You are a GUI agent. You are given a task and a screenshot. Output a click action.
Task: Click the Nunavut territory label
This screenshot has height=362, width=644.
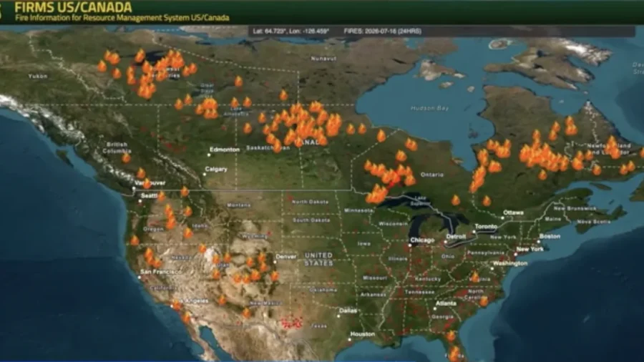323,59
